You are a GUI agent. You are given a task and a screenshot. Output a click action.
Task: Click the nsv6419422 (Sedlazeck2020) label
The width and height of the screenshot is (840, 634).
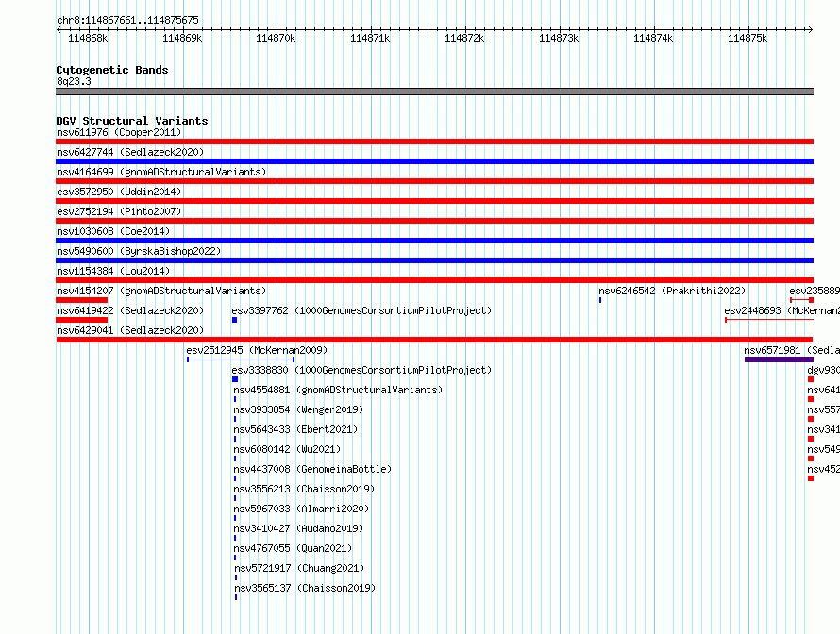[x=130, y=310]
